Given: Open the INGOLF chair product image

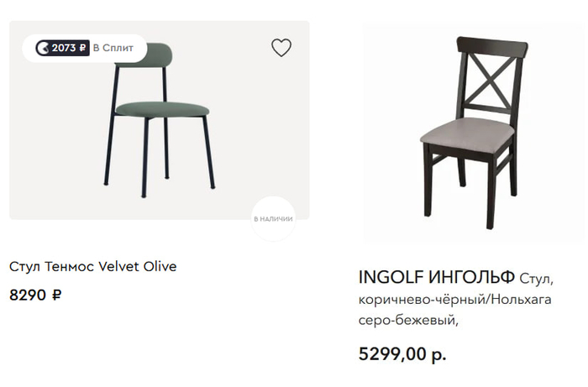Looking at the screenshot, I should pos(472,134).
